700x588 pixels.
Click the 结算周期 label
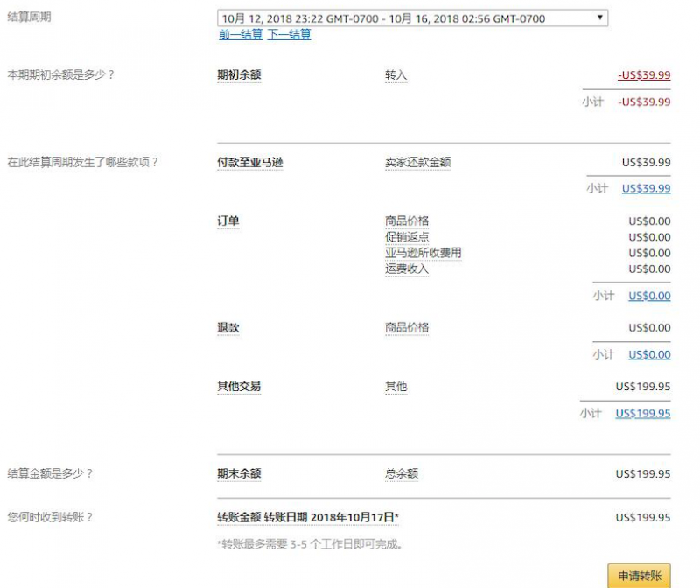[x=29, y=17]
